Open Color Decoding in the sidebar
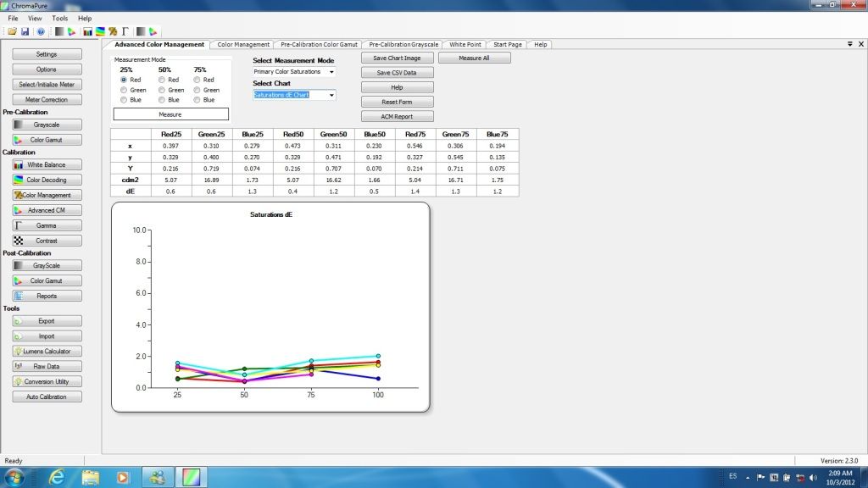 pos(47,180)
